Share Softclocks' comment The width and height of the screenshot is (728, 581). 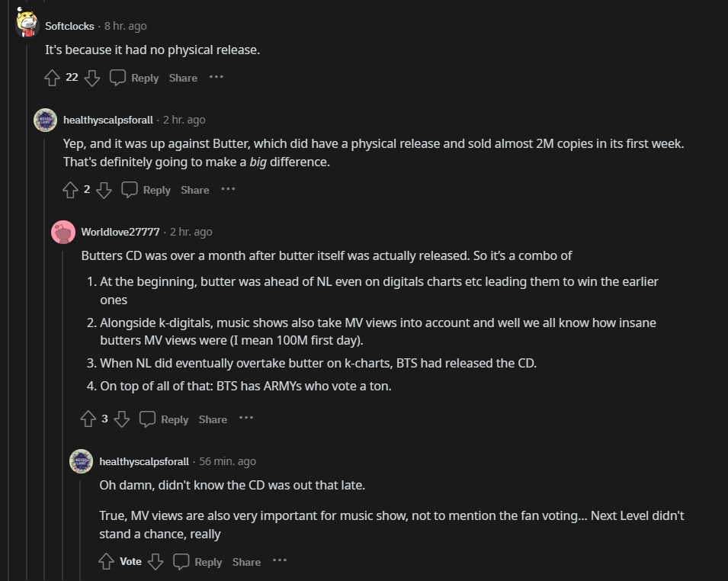coord(183,78)
